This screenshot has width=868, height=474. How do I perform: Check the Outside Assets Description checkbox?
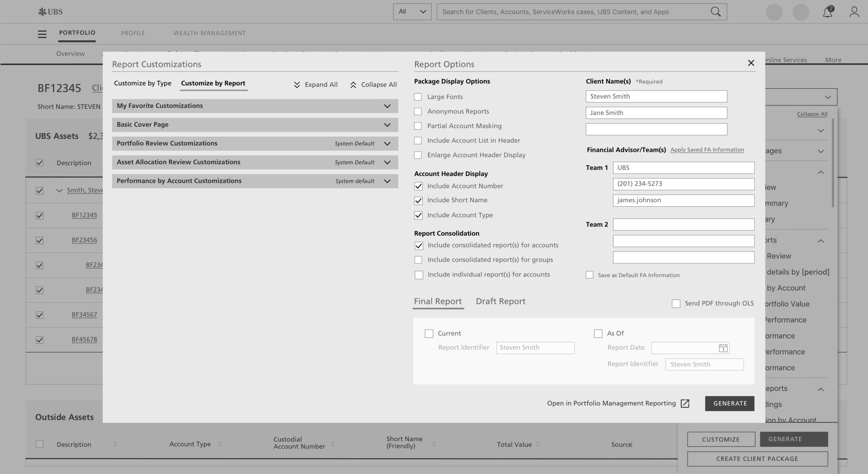(40, 445)
